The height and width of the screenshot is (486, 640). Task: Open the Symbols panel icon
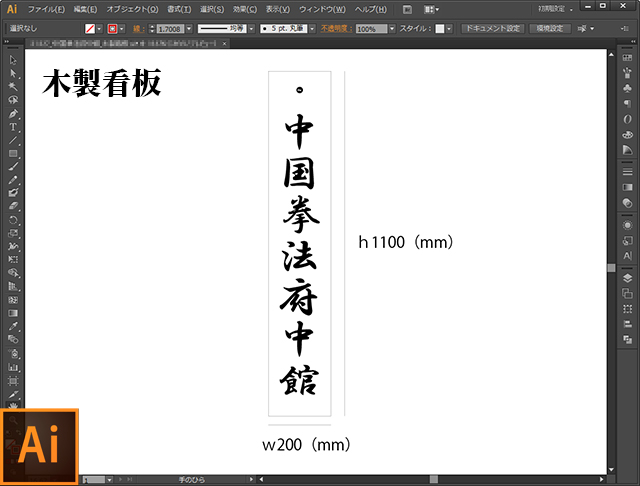tap(627, 88)
